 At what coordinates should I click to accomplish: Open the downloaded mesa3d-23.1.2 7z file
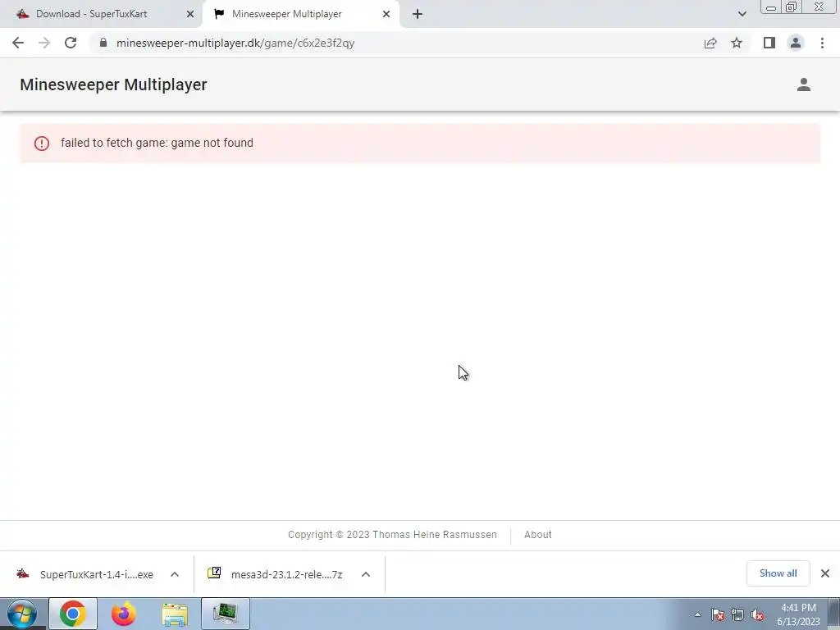tap(276, 574)
